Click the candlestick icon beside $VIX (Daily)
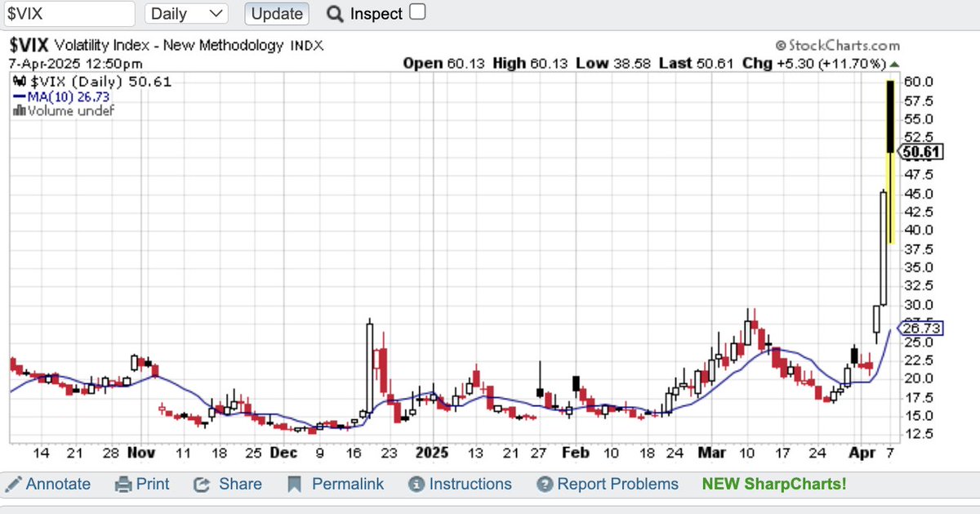 (20, 82)
